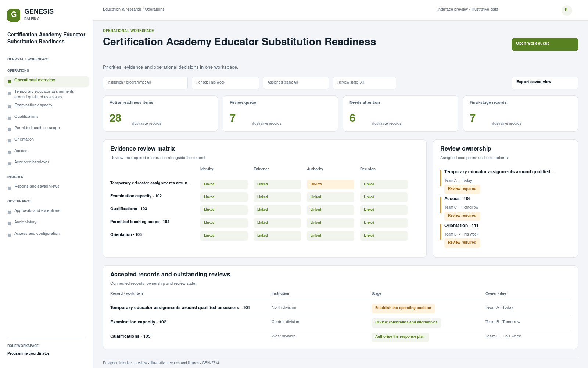This screenshot has width=588, height=368.
Task: Click Programme coordinator role label
Action: [x=28, y=354]
